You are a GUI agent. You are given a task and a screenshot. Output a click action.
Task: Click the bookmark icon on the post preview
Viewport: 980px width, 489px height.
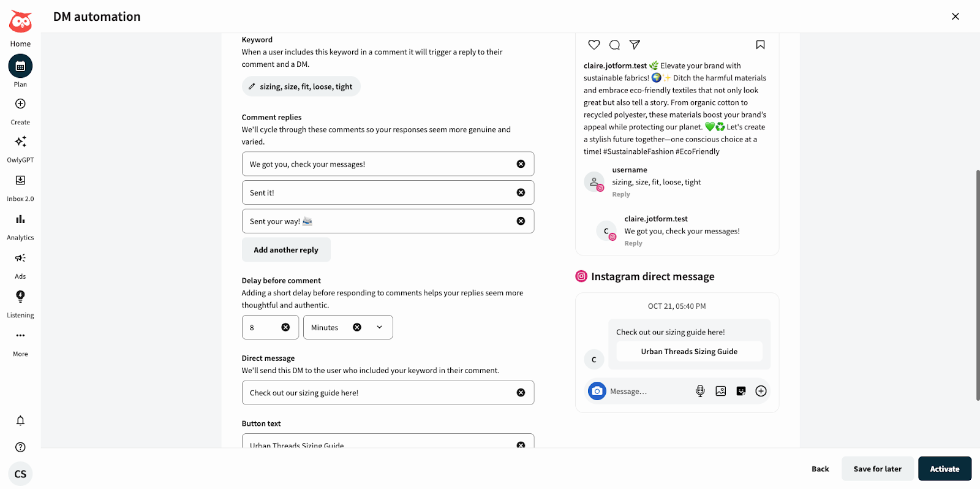(x=759, y=44)
